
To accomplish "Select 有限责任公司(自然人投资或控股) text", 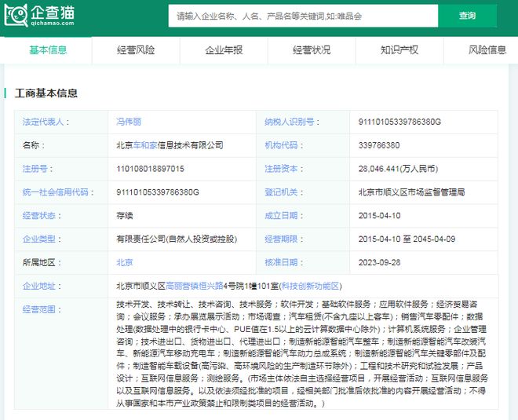I will pyautogui.click(x=177, y=239).
